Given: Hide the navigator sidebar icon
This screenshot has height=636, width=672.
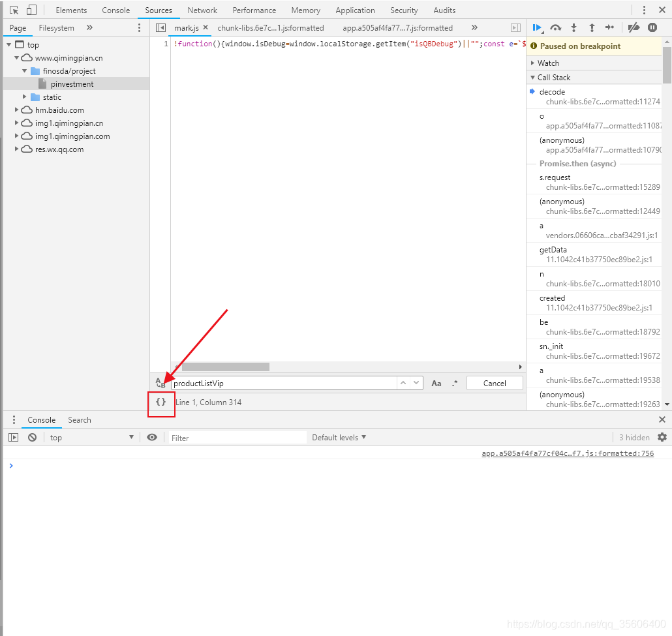Looking at the screenshot, I should [160, 28].
